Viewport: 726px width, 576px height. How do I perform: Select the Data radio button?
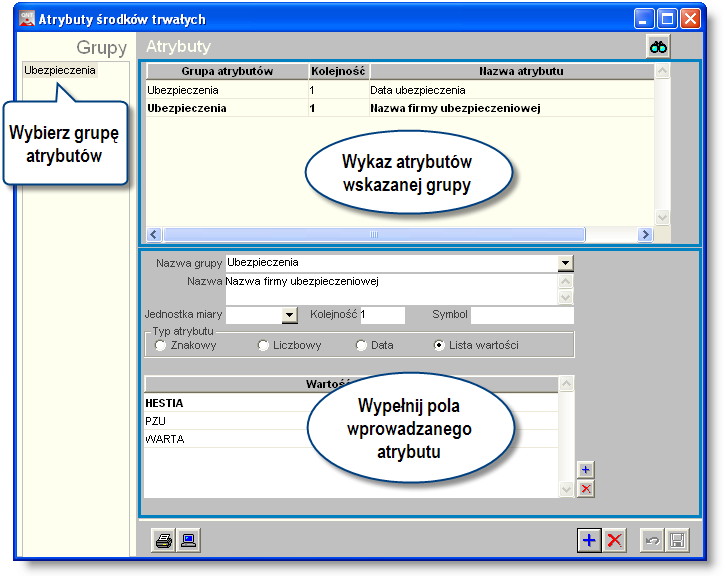361,345
